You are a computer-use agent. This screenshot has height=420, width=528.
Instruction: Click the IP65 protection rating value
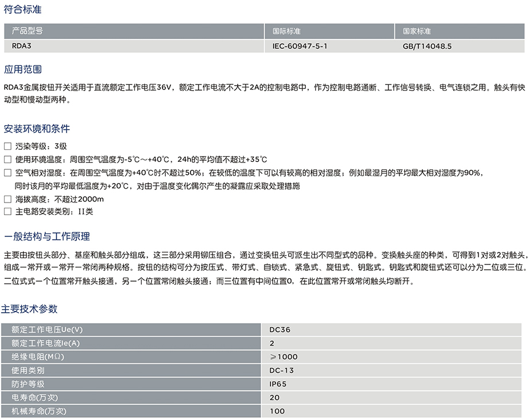click(278, 384)
